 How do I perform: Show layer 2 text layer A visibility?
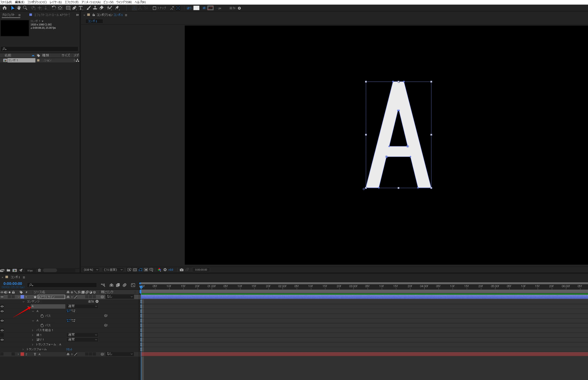[2, 354]
